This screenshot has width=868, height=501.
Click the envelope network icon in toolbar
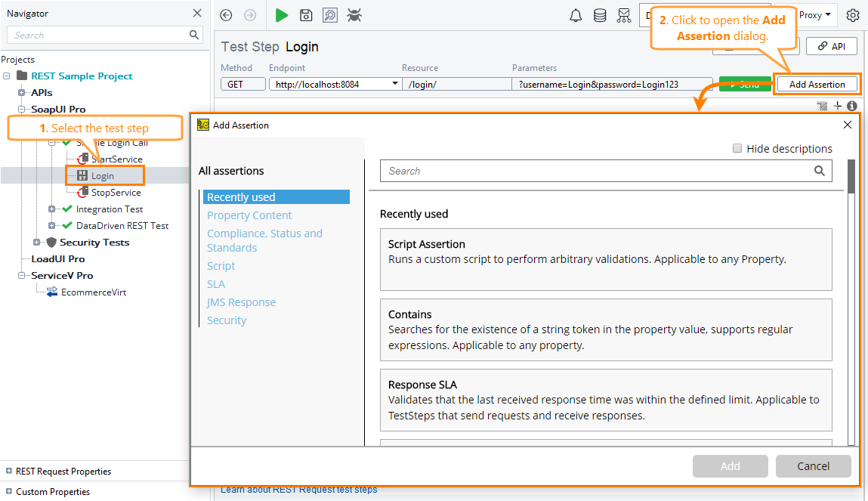(624, 16)
